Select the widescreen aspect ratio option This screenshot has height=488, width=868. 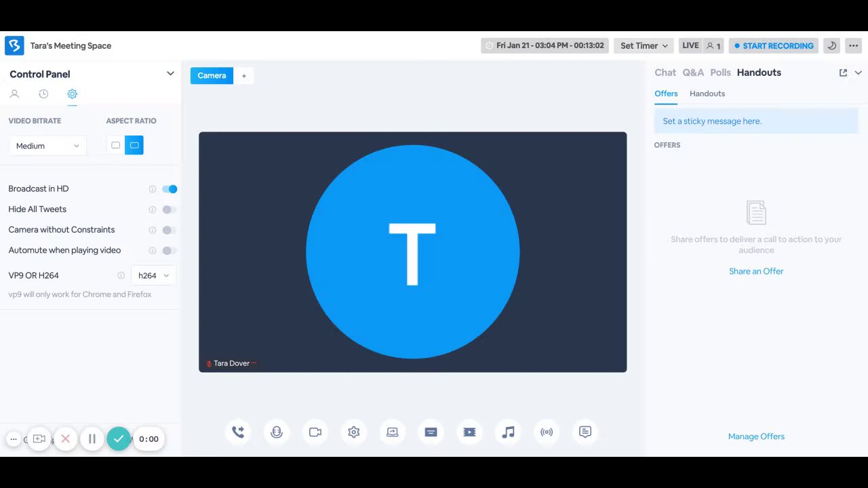click(x=134, y=145)
